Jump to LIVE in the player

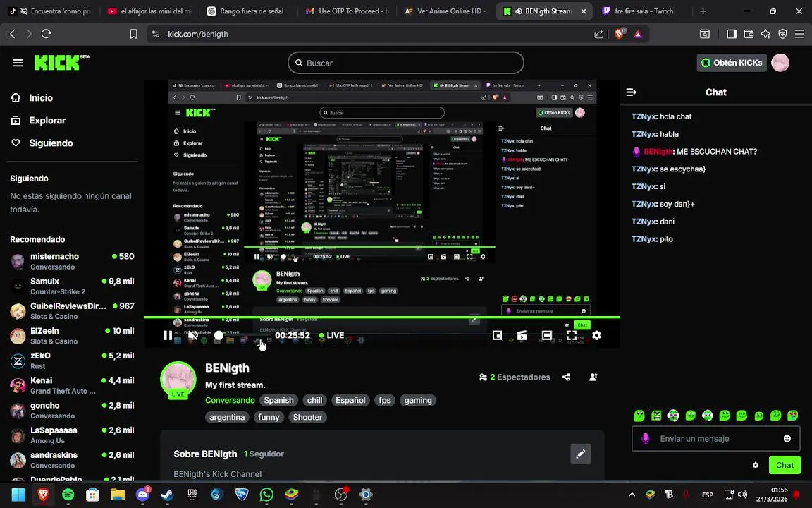(331, 335)
